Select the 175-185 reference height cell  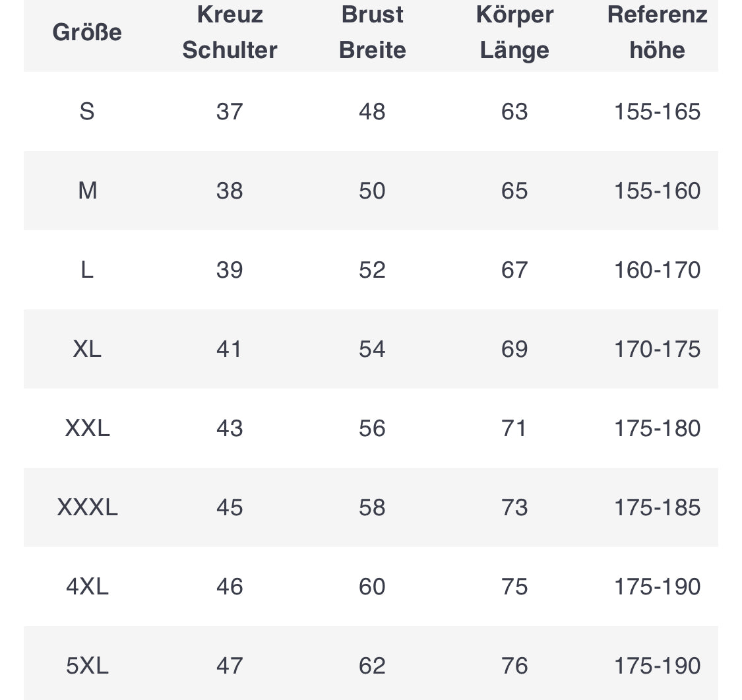(x=657, y=507)
